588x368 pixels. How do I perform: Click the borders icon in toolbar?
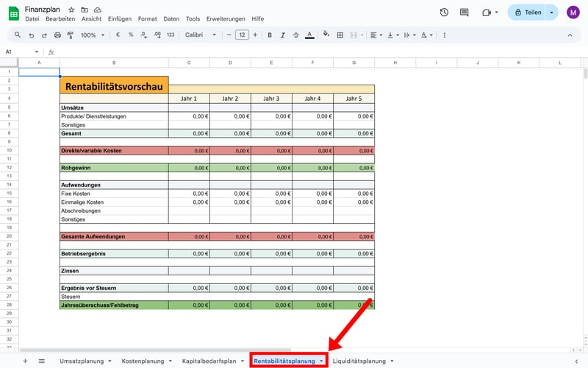tap(340, 35)
